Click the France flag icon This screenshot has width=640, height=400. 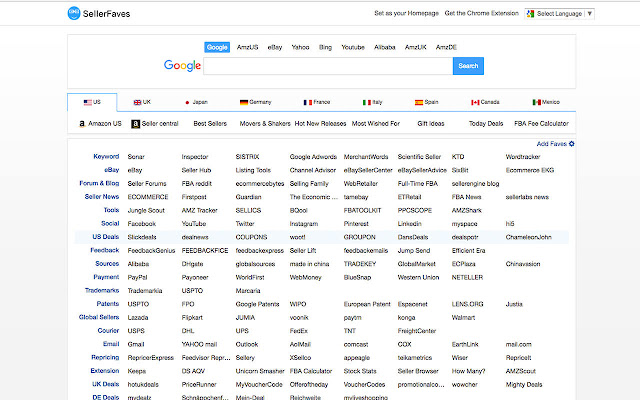pos(308,102)
